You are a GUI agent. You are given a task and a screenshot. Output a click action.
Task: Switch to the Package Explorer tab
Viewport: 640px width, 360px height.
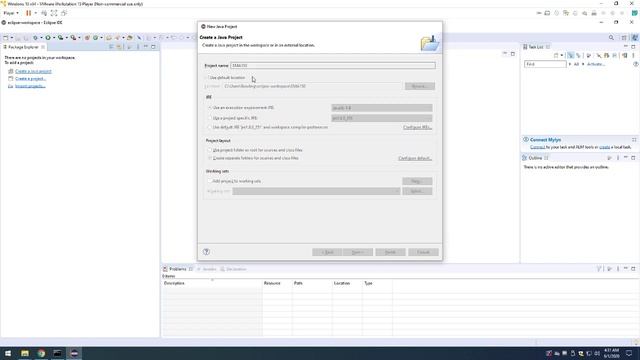pos(23,47)
